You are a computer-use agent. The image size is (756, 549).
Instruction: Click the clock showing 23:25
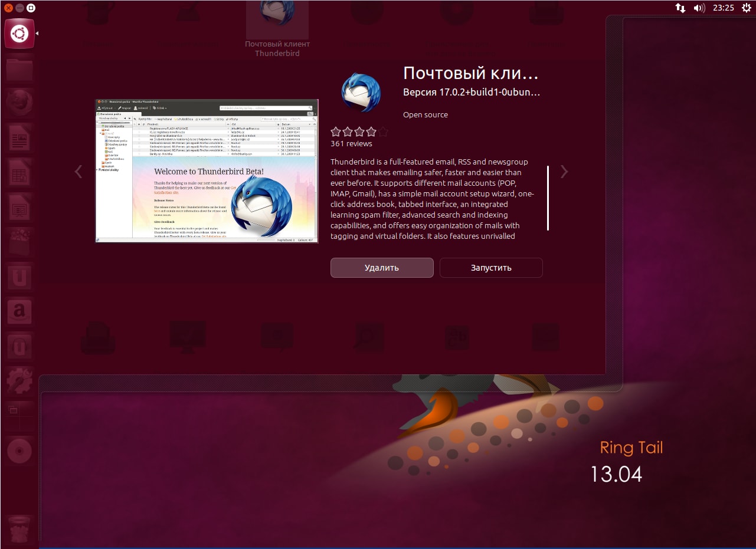pos(723,8)
